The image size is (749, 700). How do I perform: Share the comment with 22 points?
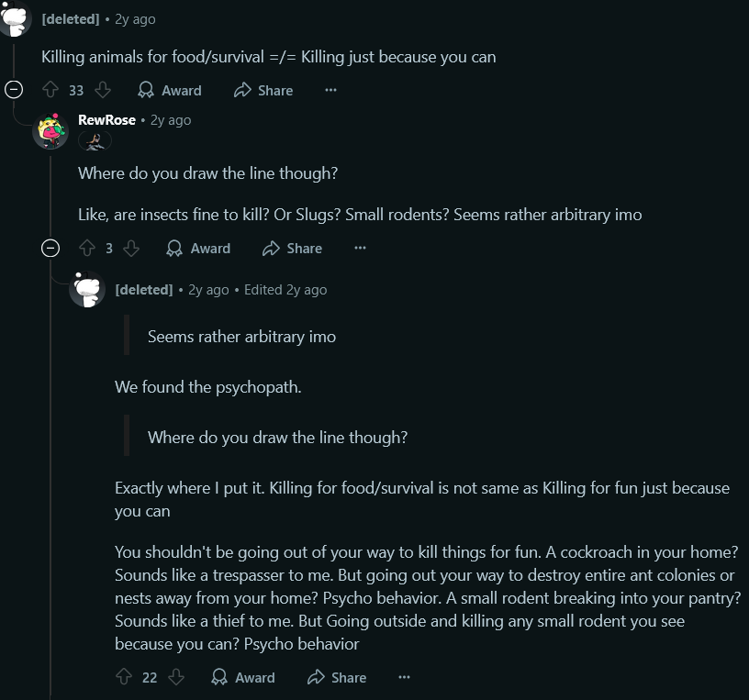337,677
